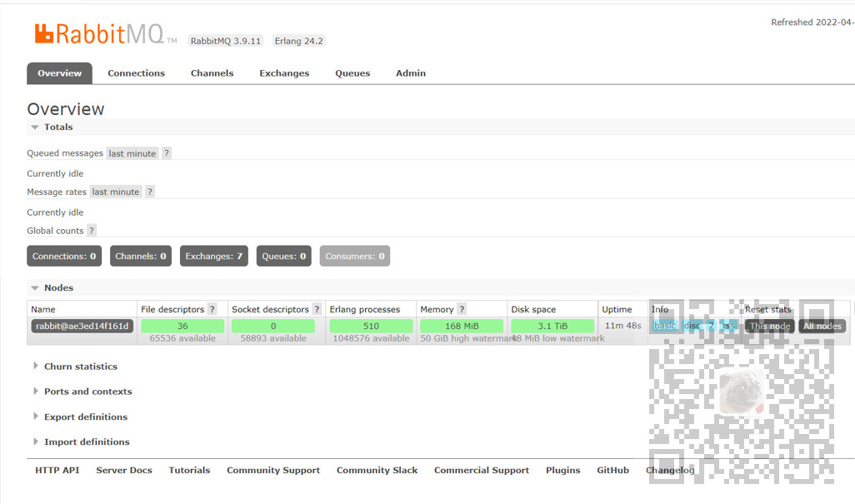Open help for Global counts

point(92,231)
